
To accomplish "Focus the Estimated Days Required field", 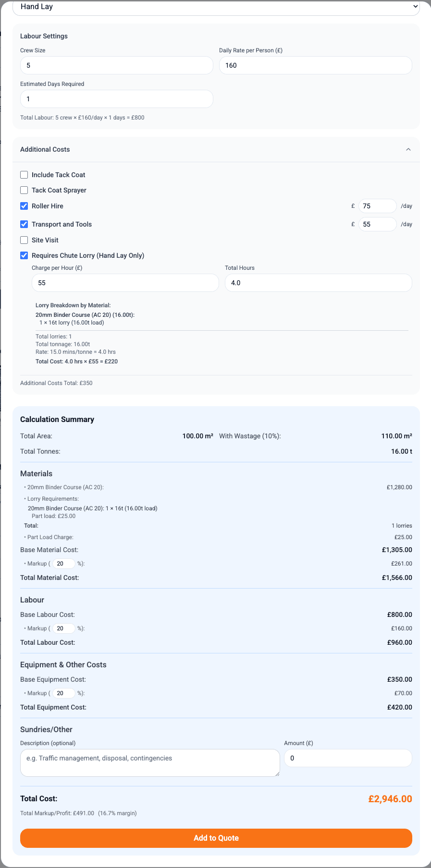I will [x=116, y=99].
